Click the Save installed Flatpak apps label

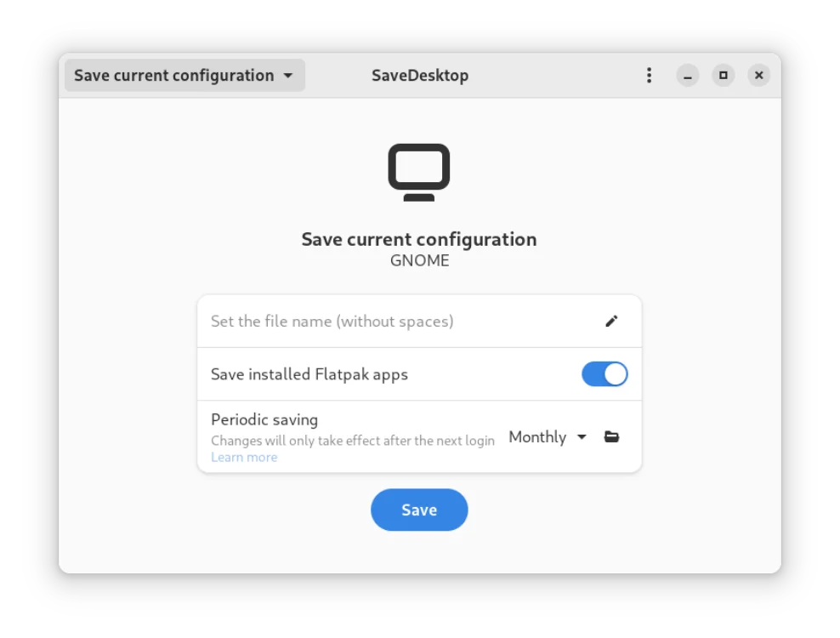pos(309,374)
